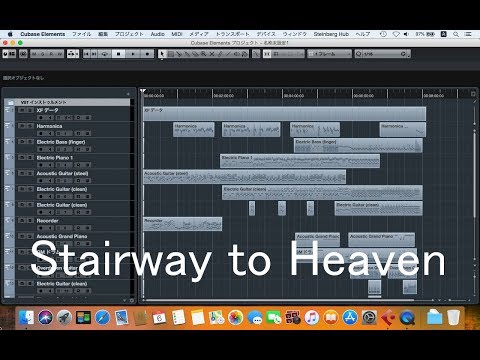Toggle global Read automation R button
Image resolution: width=480 pixels, height=360 pixels.
pyautogui.click(x=51, y=54)
